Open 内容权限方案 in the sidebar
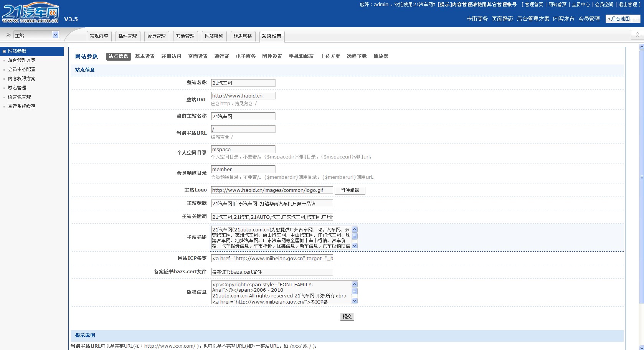Screen dimensions: 644x350 [x=22, y=79]
